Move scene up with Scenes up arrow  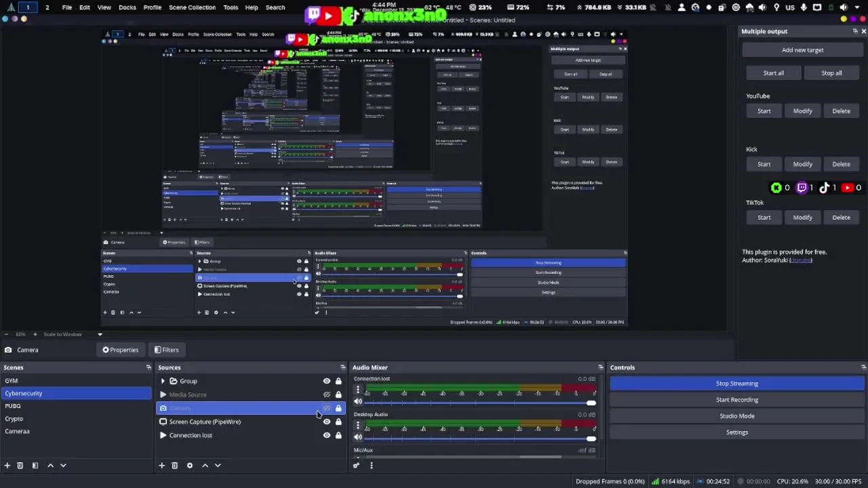tap(50, 466)
